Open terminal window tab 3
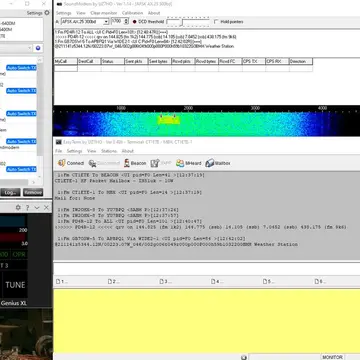 pos(165,282)
